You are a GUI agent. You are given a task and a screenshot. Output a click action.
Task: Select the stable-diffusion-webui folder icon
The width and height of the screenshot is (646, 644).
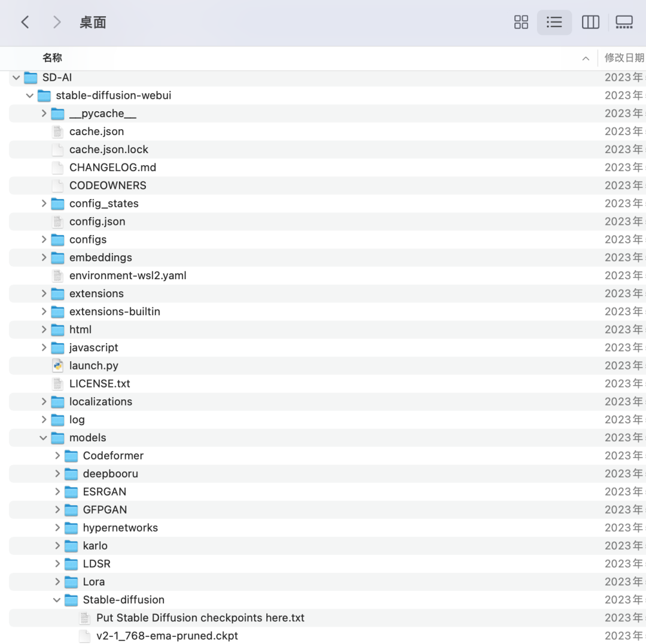pyautogui.click(x=44, y=96)
